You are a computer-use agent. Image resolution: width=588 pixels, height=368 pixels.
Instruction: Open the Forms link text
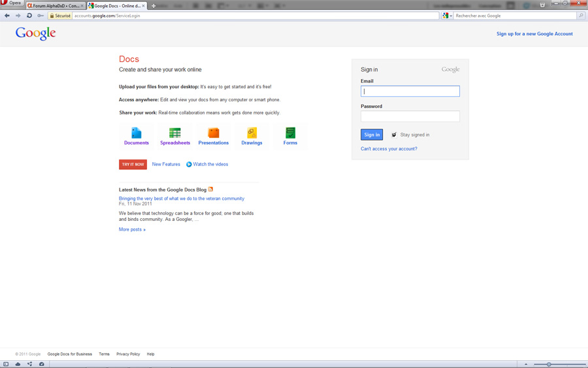point(290,143)
